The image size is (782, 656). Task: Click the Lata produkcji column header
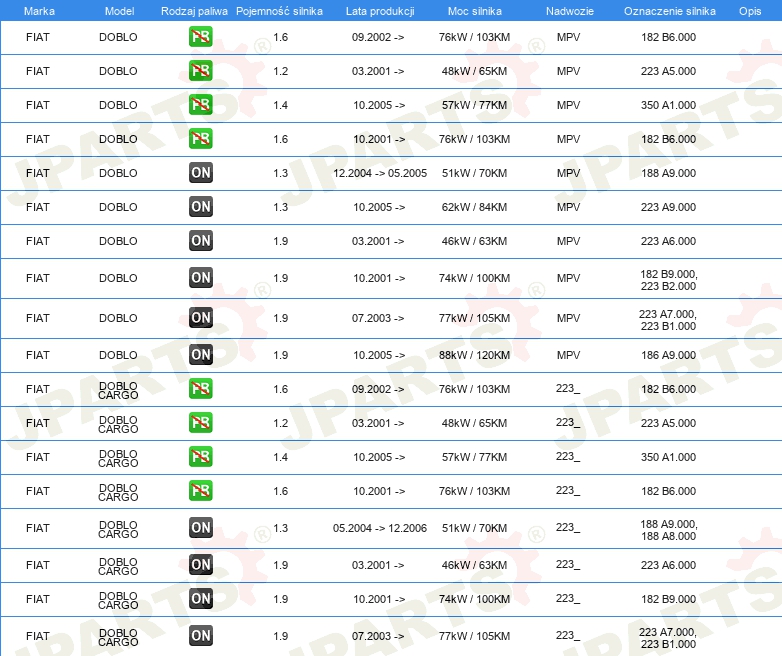tap(380, 11)
